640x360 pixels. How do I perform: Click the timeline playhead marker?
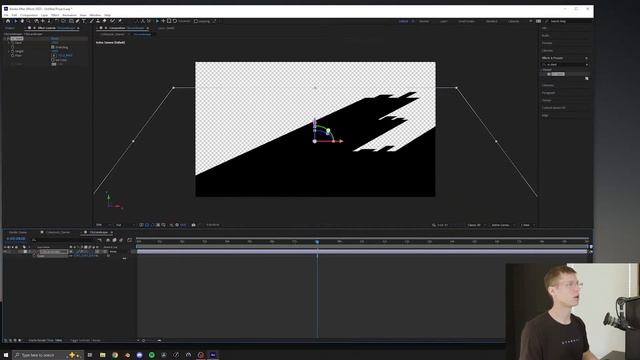[317, 242]
